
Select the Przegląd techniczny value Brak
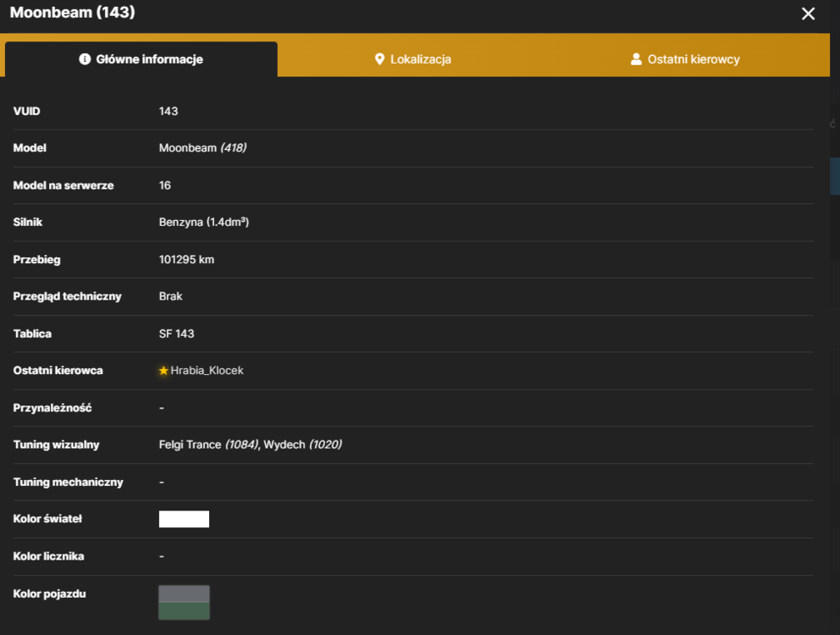pos(170,296)
